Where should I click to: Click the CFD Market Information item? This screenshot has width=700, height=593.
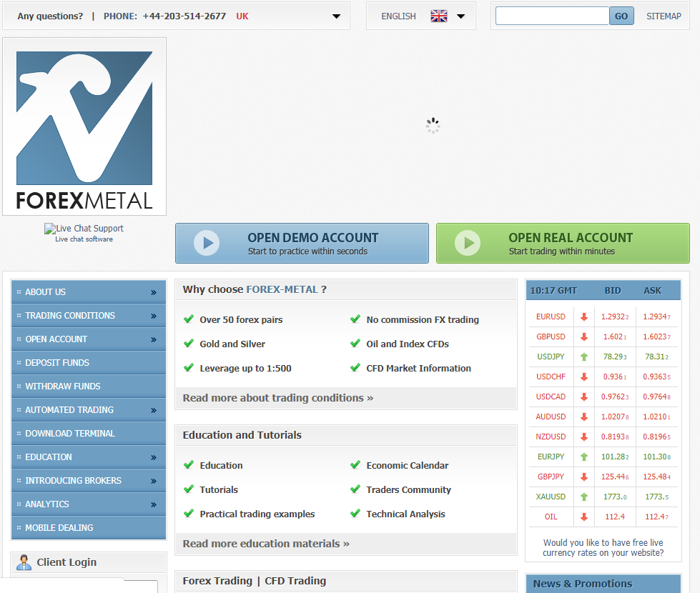[419, 368]
